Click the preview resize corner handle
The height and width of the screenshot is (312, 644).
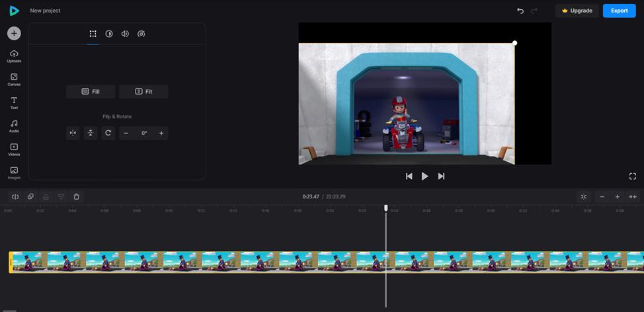pos(514,43)
